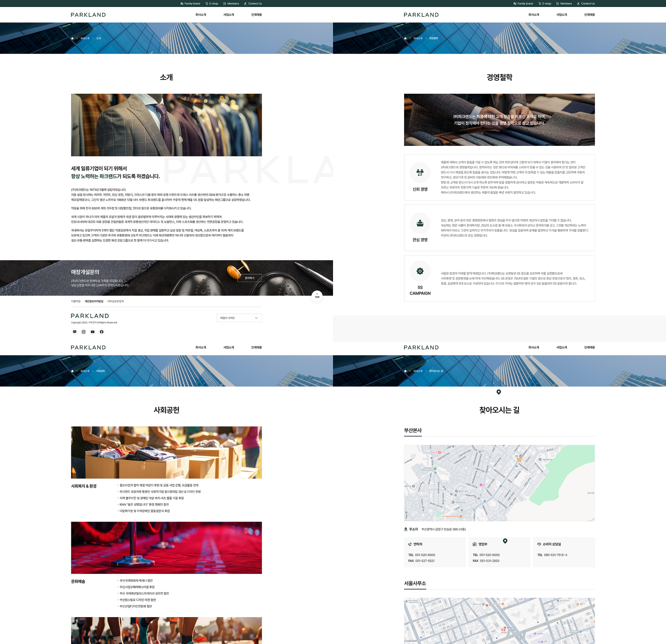This screenshot has width=666, height=644.
Task: Click the 신뢰 경영 people icon
Action: 420,172
